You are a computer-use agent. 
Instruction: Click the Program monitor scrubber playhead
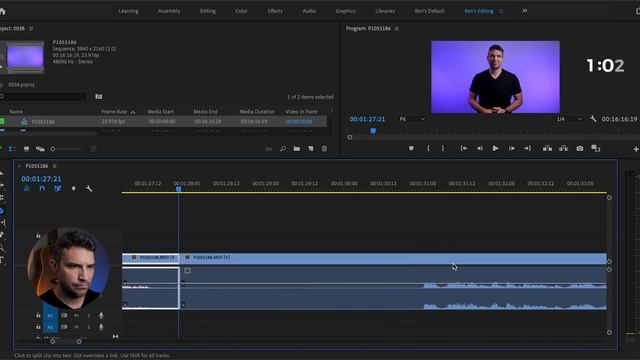tap(373, 131)
